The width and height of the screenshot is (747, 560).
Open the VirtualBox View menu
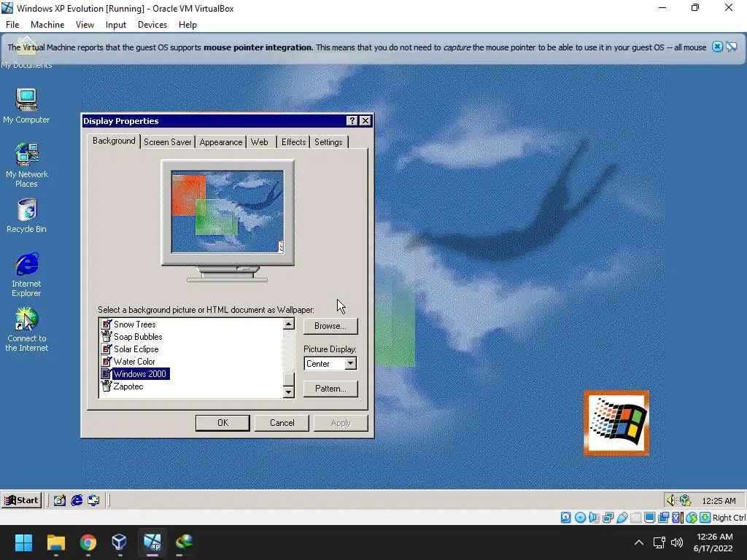coord(85,25)
